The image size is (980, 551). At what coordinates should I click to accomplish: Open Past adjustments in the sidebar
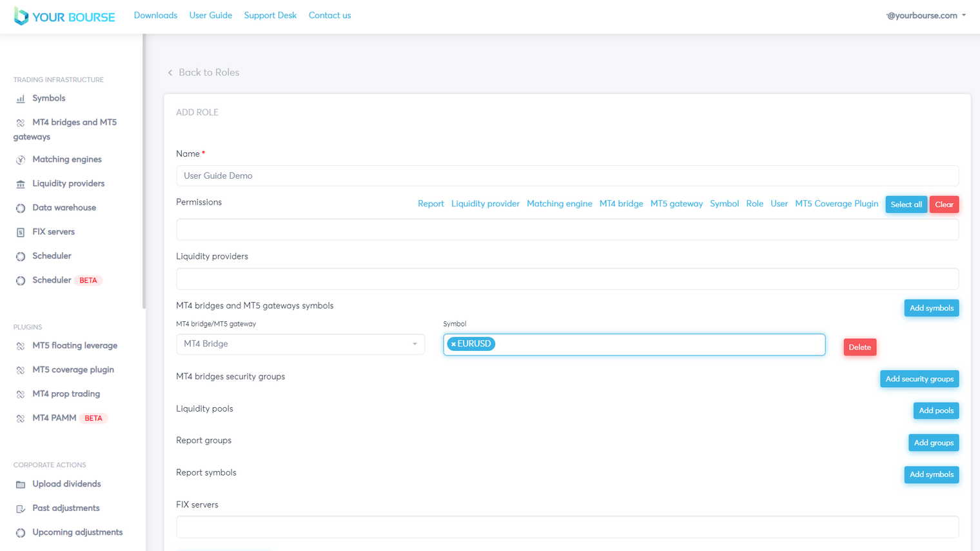click(66, 508)
